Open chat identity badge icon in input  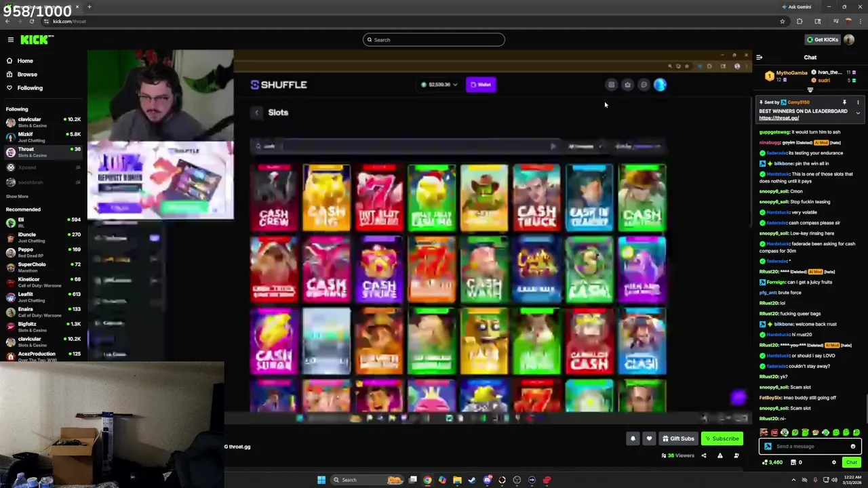point(768,446)
